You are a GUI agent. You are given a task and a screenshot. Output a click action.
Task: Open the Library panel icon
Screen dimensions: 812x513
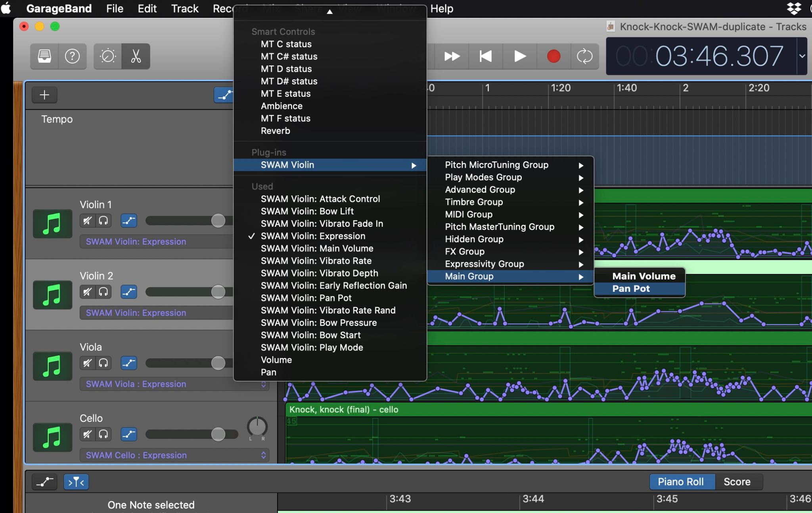[x=44, y=56]
